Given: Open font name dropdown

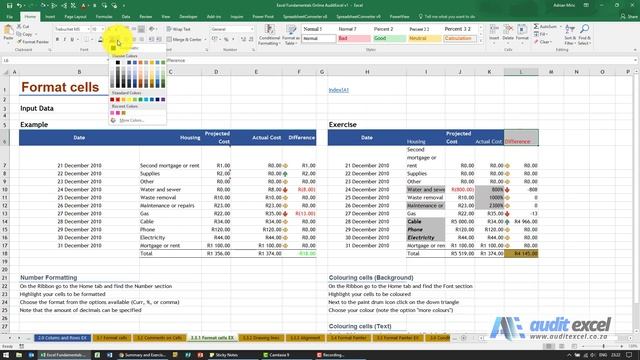Looking at the screenshot, I should pos(88,29).
